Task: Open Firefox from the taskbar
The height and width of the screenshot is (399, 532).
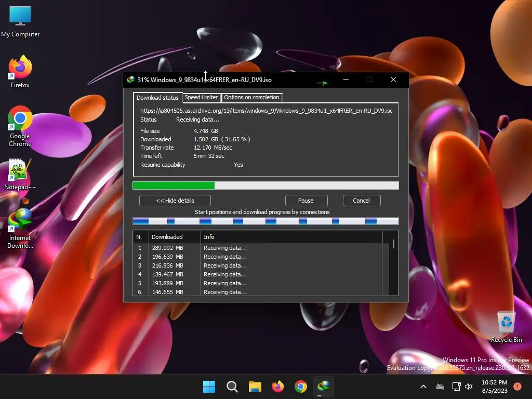Action: coord(278,387)
